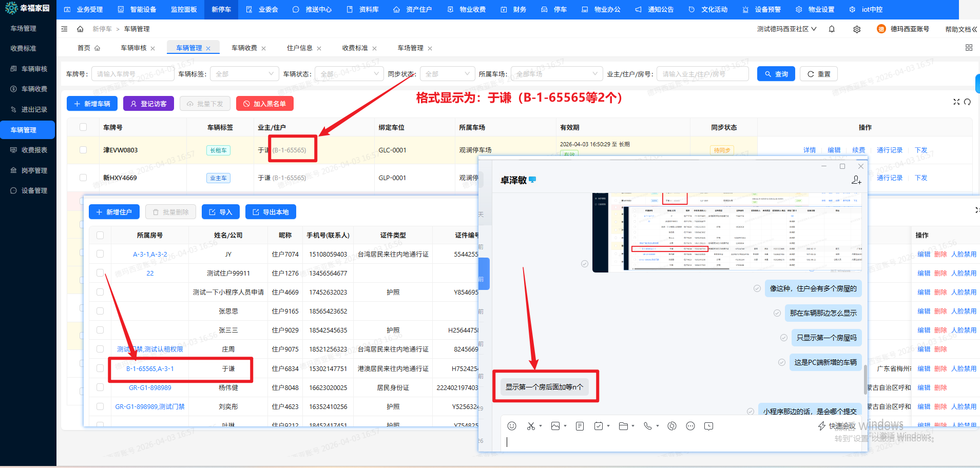The image size is (980, 468).
Task: Switch to the 车辆收费 tab
Action: pos(244,48)
